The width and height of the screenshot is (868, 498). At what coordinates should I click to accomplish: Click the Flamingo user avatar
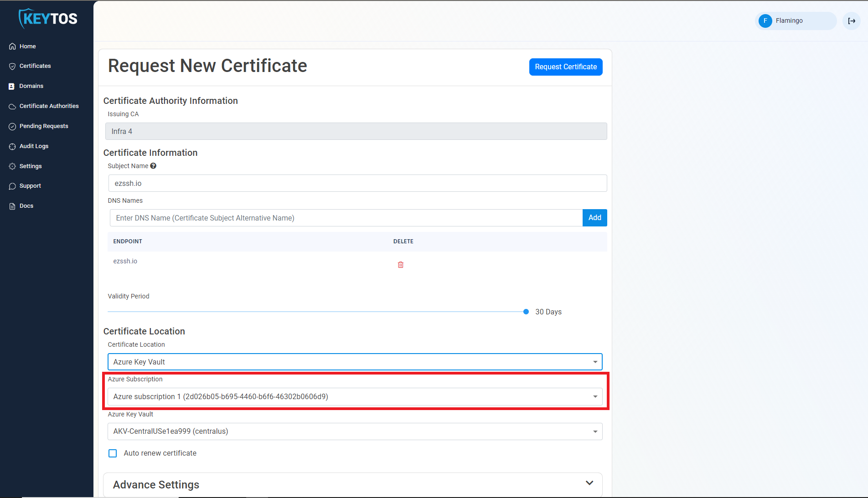pos(765,21)
